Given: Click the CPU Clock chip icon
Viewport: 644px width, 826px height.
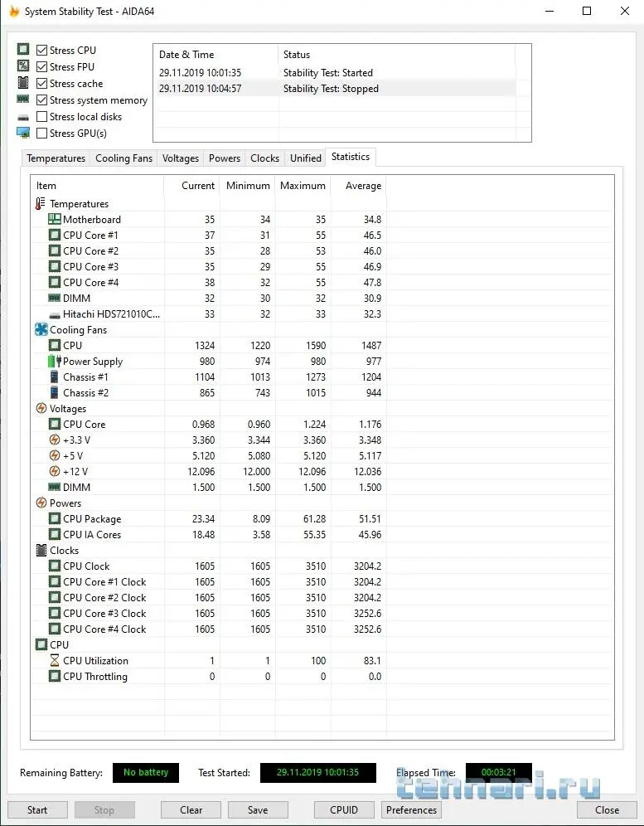Looking at the screenshot, I should click(x=54, y=566).
